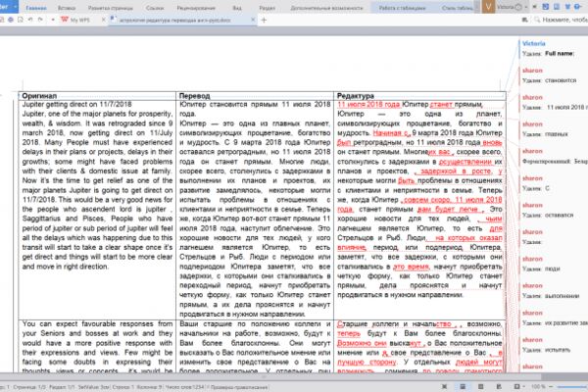Adjust the zoom slider in status bar
Screen dimensions: 588x392
pyautogui.click(x=572, y=387)
